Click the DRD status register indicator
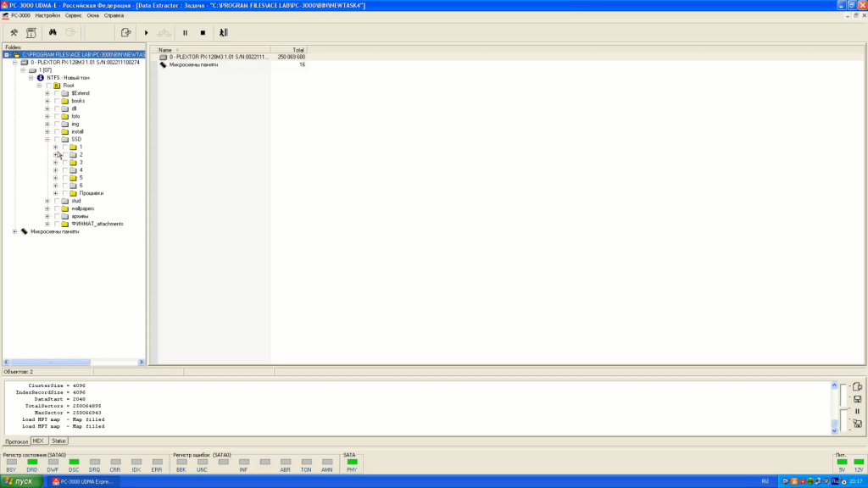The image size is (868, 488). (x=32, y=462)
